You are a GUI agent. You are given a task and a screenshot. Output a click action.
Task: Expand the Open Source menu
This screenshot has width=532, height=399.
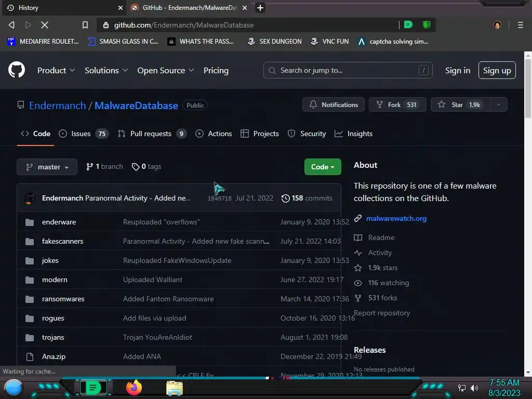tap(166, 70)
